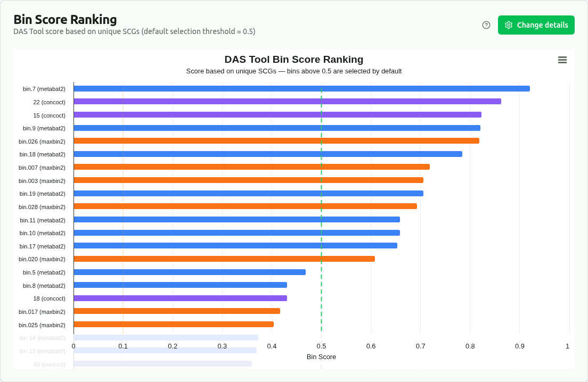Click the 22 (concoct) purple bar
Screen dimensions: 588x382
click(x=288, y=102)
